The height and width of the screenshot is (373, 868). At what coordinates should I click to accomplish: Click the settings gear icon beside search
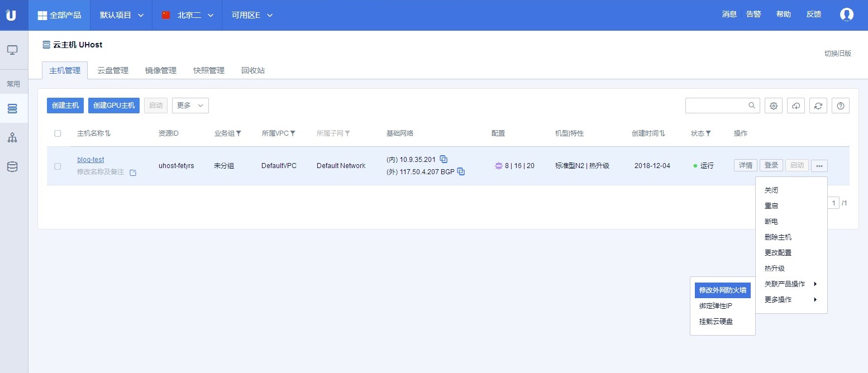[774, 106]
